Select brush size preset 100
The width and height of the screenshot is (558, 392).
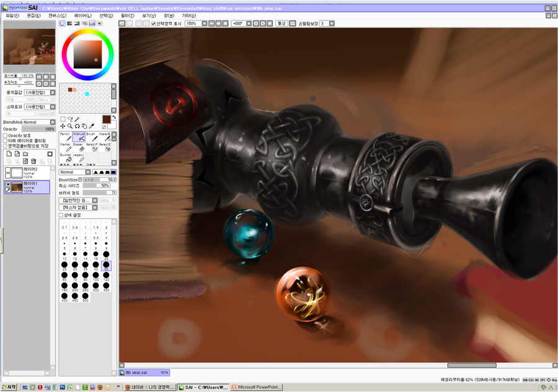(95, 276)
